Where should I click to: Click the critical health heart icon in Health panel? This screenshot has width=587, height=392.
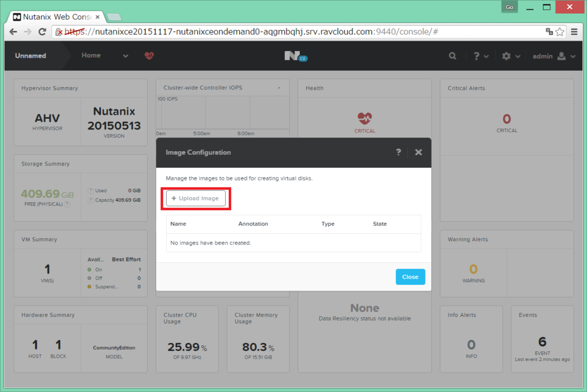[365, 118]
